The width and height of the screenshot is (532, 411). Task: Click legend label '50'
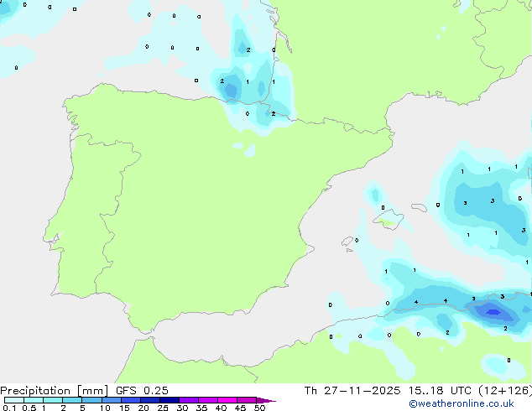[259, 408]
